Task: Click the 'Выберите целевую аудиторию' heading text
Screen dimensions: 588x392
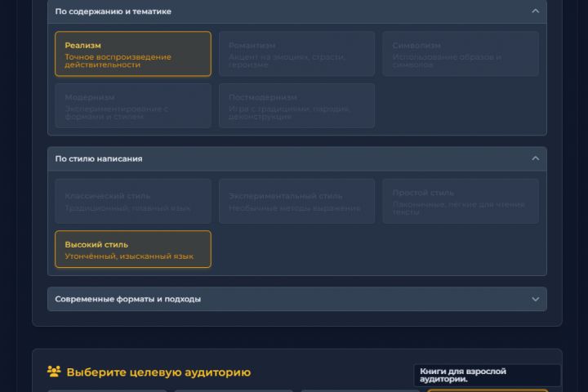Action: (158, 372)
